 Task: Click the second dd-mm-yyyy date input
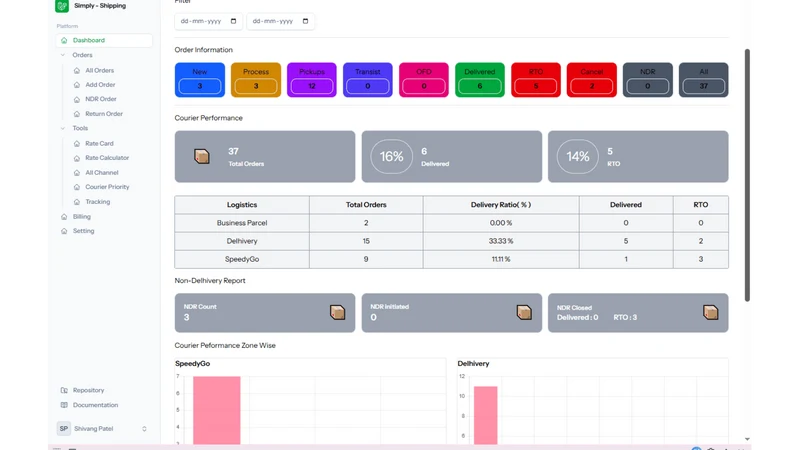tap(281, 21)
